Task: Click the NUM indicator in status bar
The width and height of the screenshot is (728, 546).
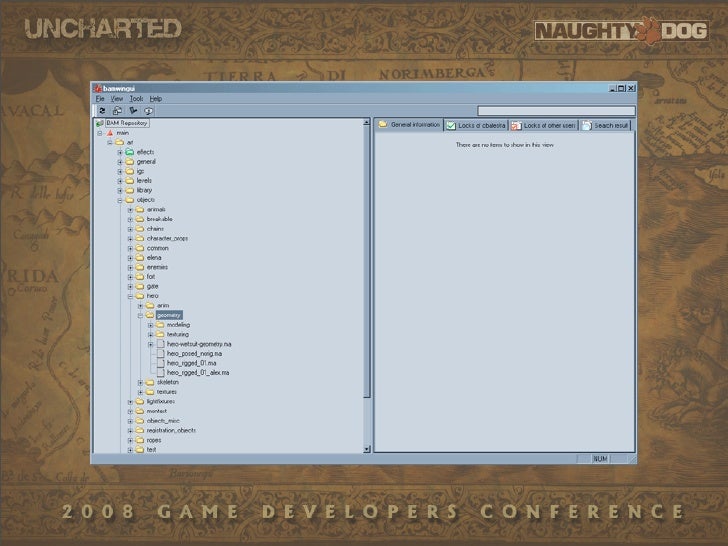Action: pos(600,459)
